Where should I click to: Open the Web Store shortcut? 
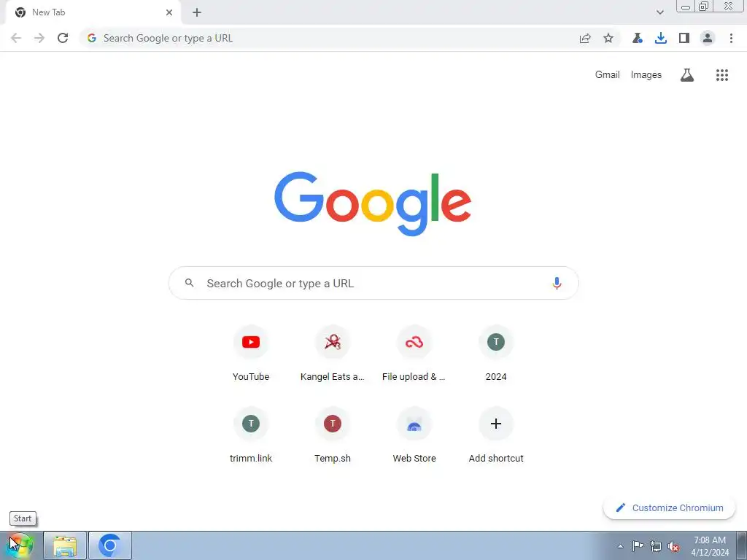click(x=414, y=435)
